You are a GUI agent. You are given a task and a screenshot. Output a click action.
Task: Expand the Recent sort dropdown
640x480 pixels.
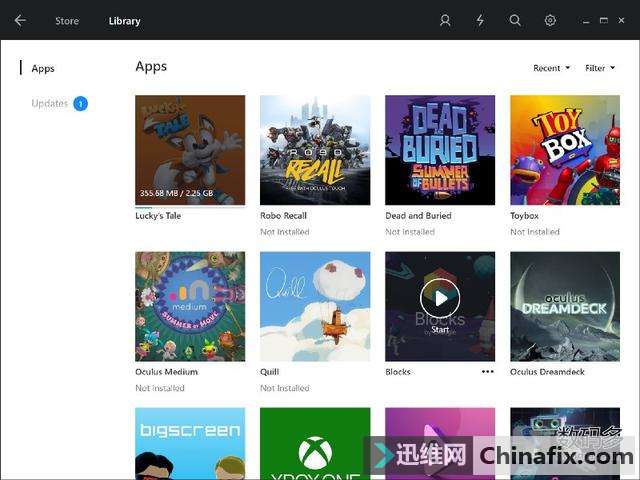point(551,68)
